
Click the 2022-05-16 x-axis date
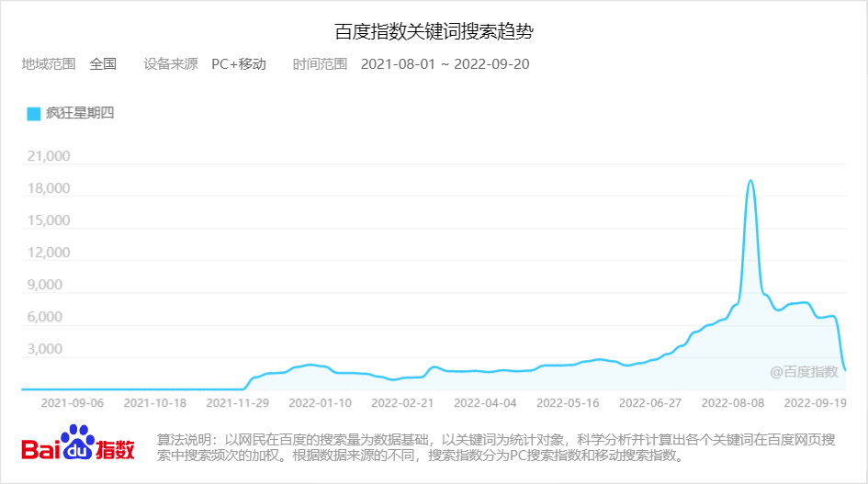pyautogui.click(x=568, y=403)
